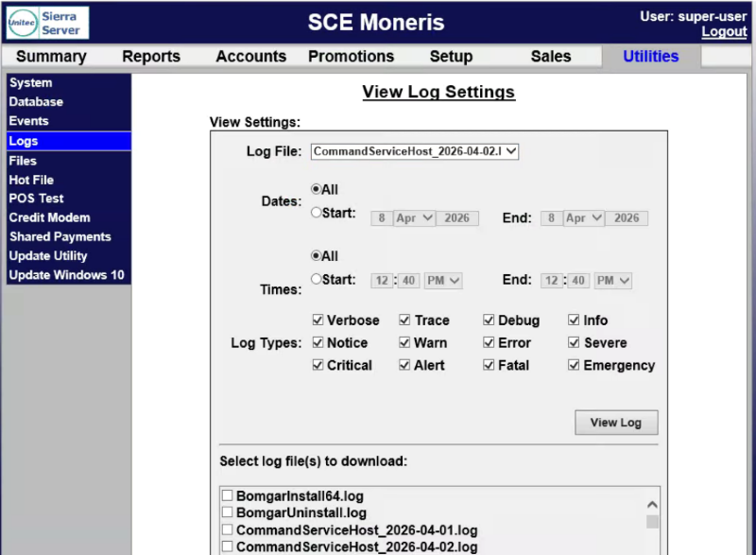Click the end date day field
The height and width of the screenshot is (555, 756).
pos(551,218)
